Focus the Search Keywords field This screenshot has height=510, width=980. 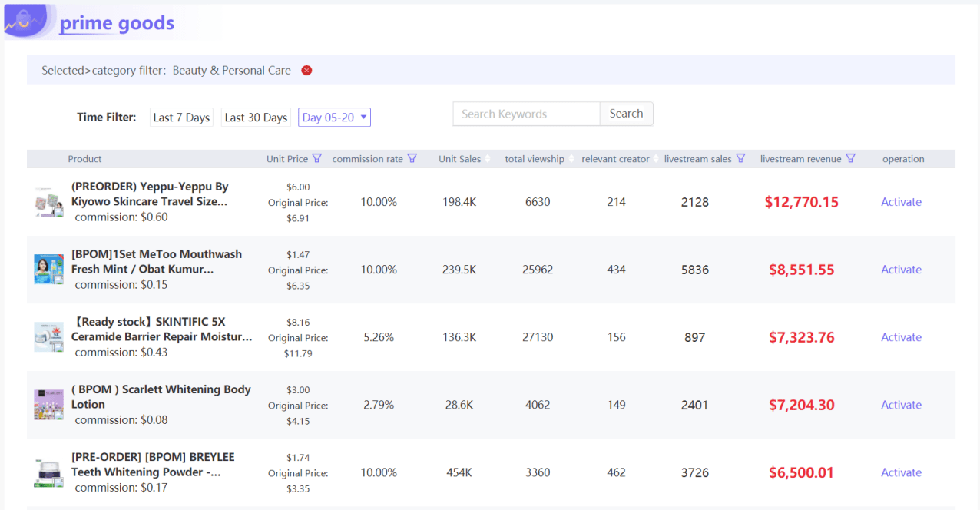click(x=526, y=114)
